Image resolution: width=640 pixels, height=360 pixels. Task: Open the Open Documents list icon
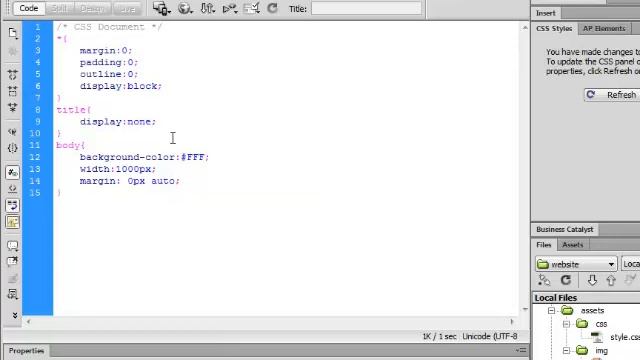coord(13,33)
